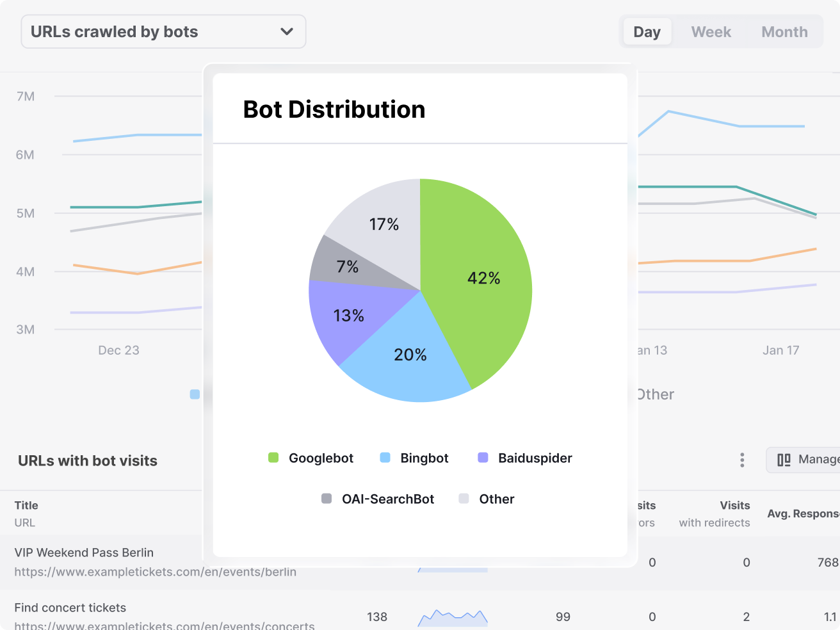Click the green 42% Googlebot pie slice
The image size is (840, 630).
[x=480, y=282]
